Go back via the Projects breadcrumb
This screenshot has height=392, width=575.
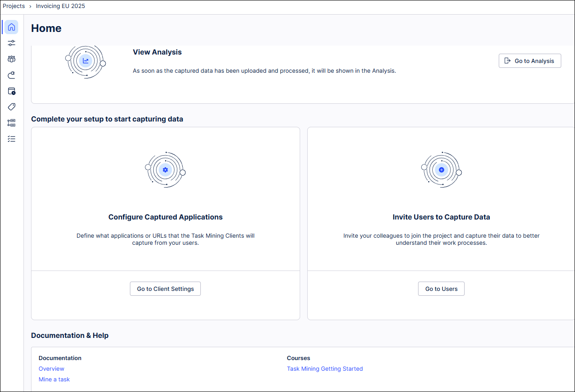[x=14, y=6]
